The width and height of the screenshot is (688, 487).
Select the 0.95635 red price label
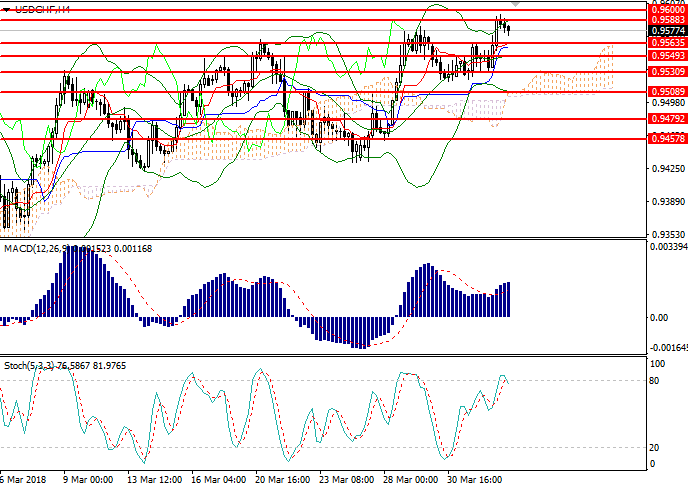[x=662, y=43]
